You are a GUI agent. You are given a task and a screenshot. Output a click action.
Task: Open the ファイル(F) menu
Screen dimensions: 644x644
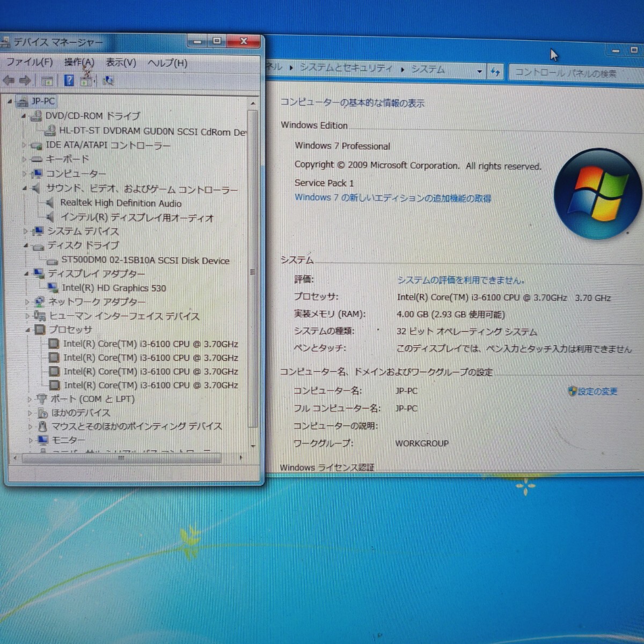[x=29, y=62]
